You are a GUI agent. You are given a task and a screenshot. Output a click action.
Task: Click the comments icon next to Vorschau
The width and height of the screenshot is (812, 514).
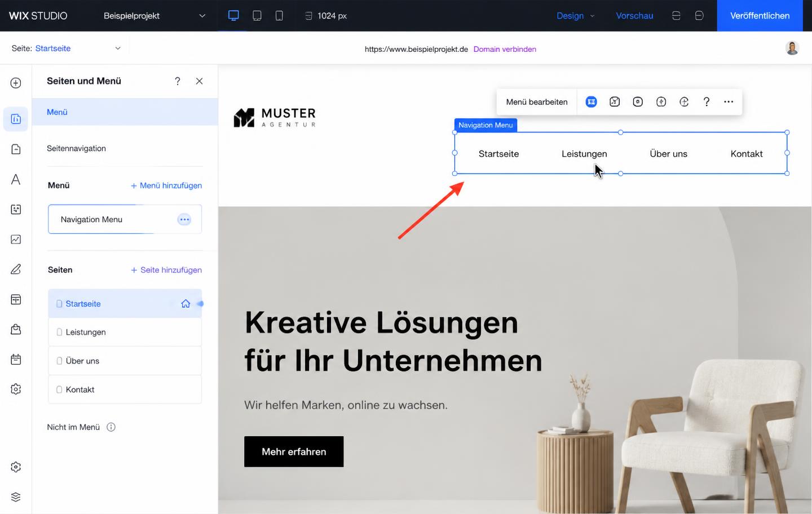click(676, 16)
